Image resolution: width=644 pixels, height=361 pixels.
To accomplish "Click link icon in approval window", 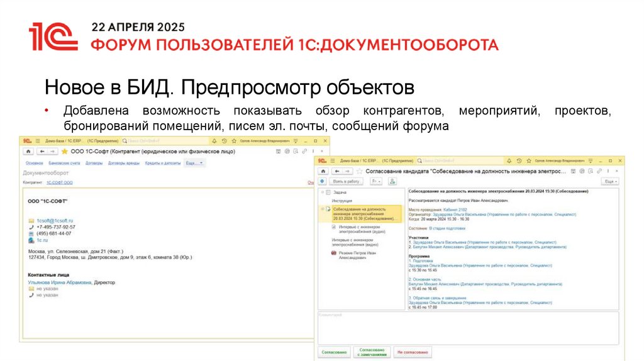I will click(x=599, y=171).
